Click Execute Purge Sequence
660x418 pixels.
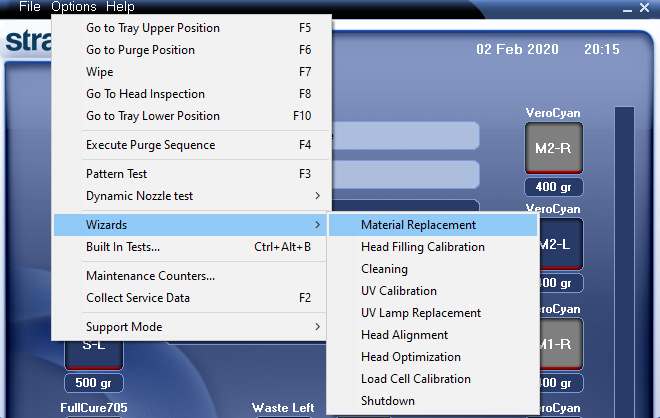pyautogui.click(x=150, y=145)
